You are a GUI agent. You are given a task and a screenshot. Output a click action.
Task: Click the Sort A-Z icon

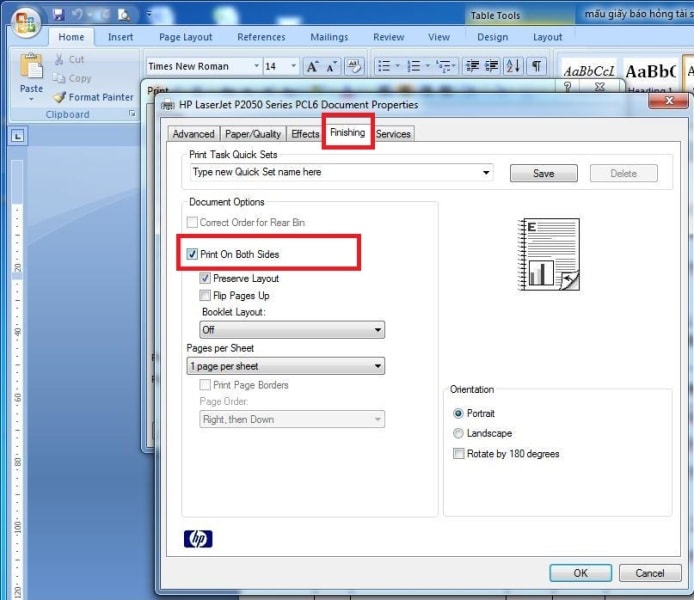click(513, 66)
